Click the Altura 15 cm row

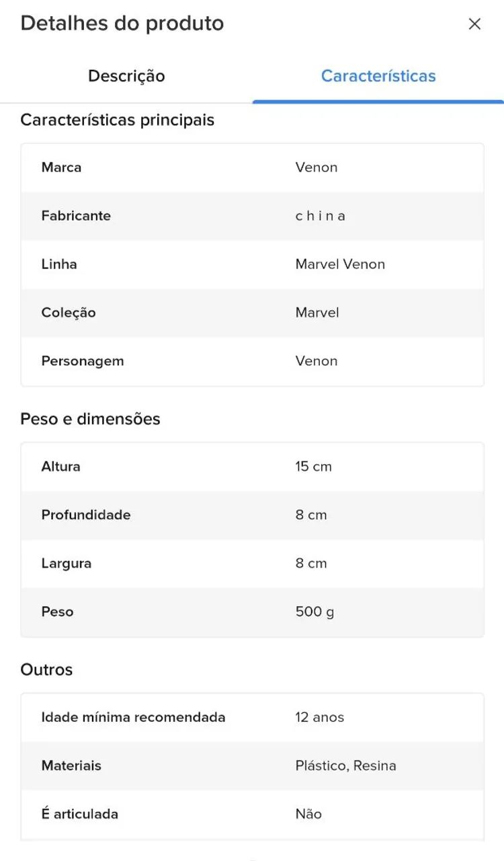coord(253,467)
